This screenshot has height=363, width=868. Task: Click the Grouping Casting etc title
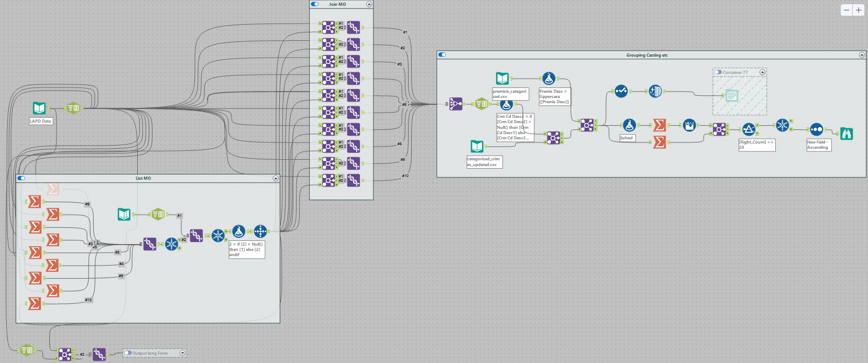(647, 55)
